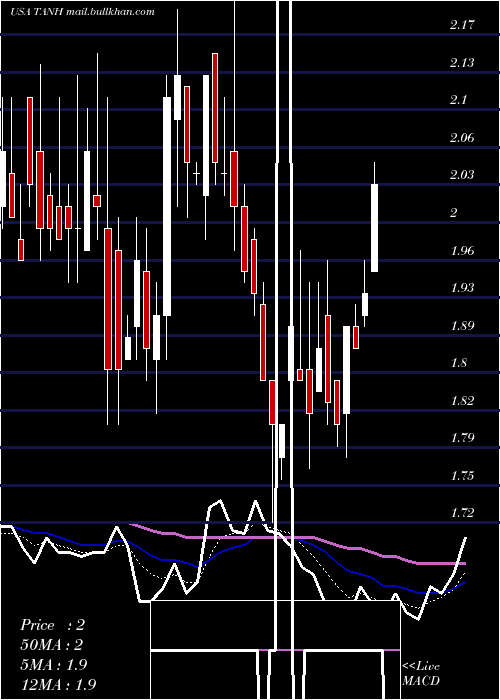Click the 1.75 price axis label
The image size is (500, 700).
[x=461, y=475]
